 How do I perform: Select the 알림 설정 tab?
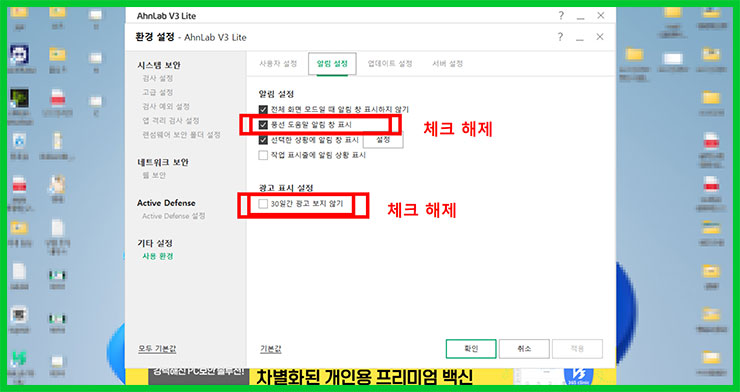pyautogui.click(x=332, y=64)
